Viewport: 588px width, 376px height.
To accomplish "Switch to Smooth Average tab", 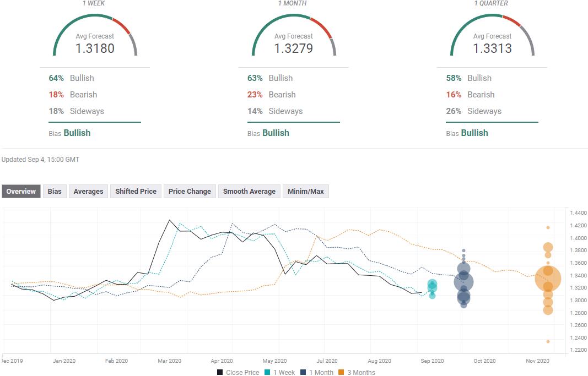I will point(250,192).
